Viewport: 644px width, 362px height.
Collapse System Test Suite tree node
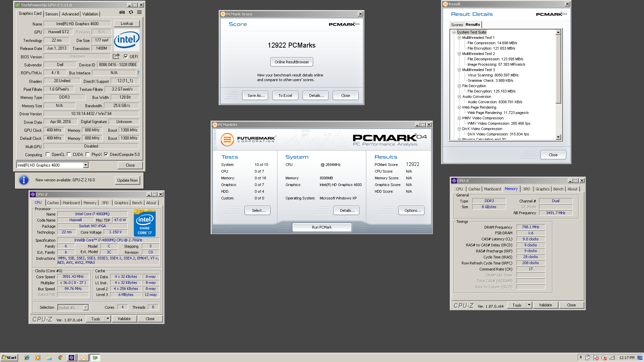click(454, 32)
